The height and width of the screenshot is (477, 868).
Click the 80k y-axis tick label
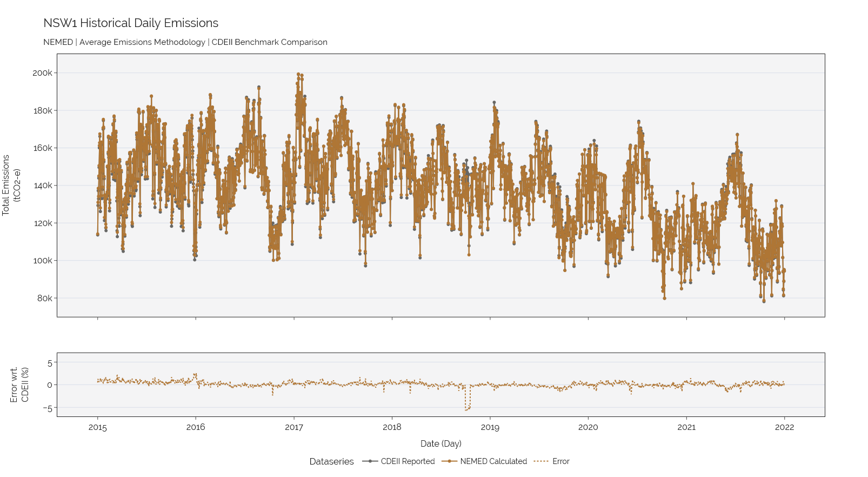click(45, 298)
